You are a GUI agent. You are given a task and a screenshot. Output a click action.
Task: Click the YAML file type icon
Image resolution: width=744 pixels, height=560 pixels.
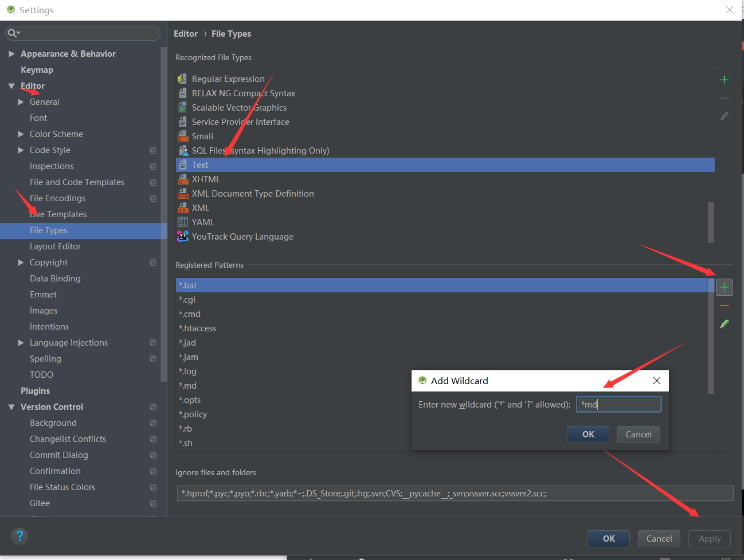(x=183, y=222)
